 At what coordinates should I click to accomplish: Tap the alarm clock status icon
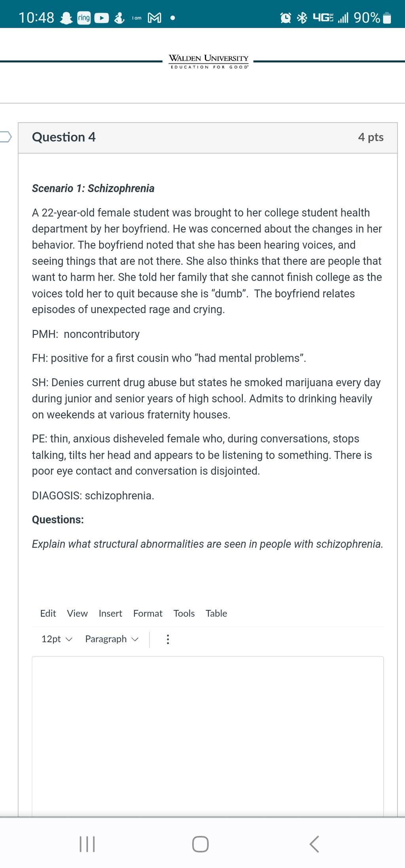(x=286, y=18)
